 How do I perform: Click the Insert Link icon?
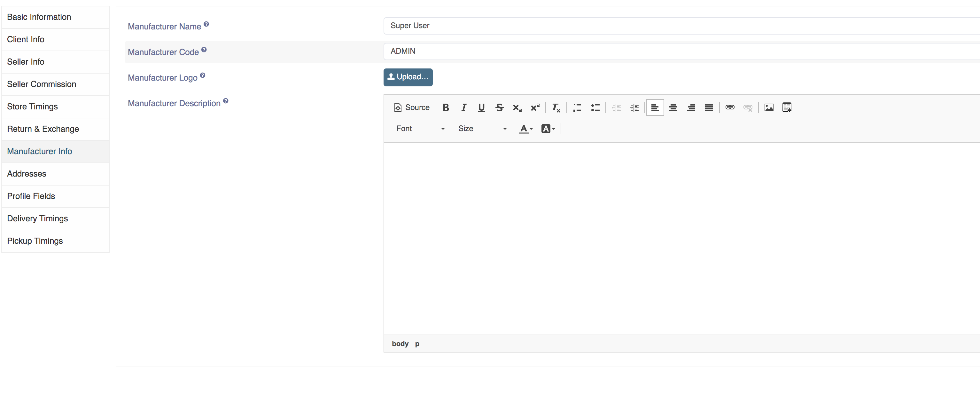(x=729, y=108)
